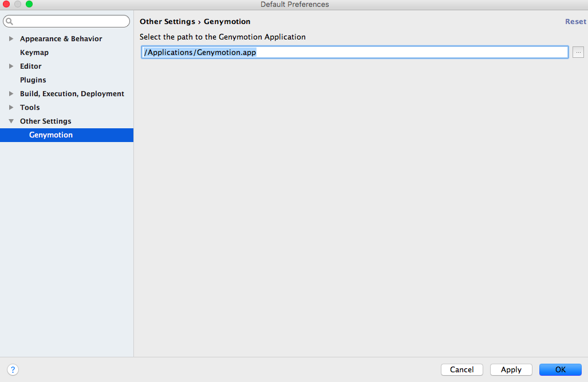Click the Apply button
The image size is (588, 382).
click(x=511, y=369)
